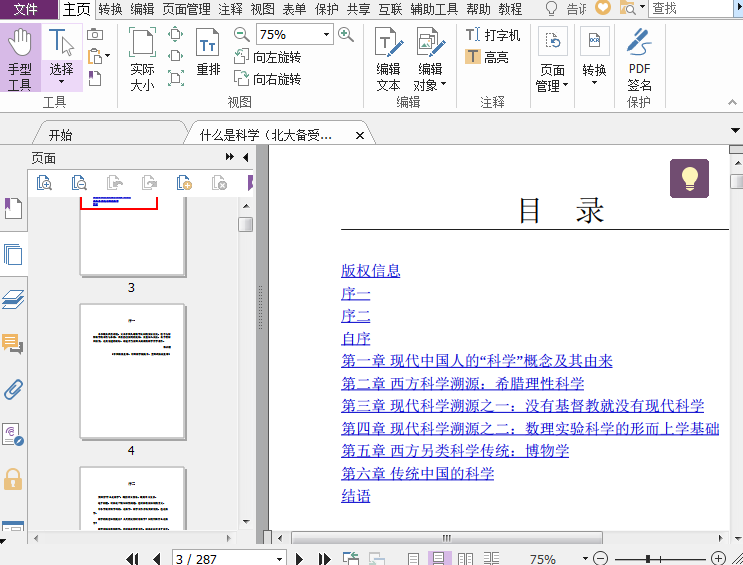The height and width of the screenshot is (565, 743).
Task: Reduce page thumbnails icon
Action: pos(79,182)
